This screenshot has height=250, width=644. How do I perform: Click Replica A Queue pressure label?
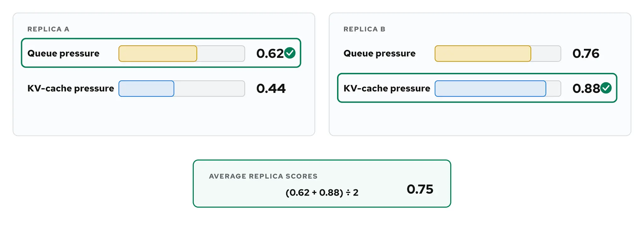63,54
